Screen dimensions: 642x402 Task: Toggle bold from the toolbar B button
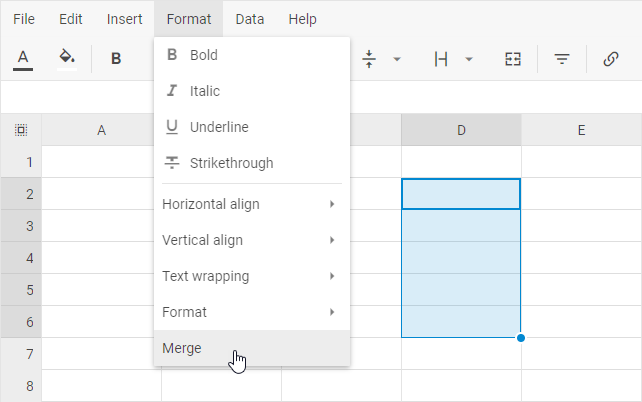click(116, 59)
